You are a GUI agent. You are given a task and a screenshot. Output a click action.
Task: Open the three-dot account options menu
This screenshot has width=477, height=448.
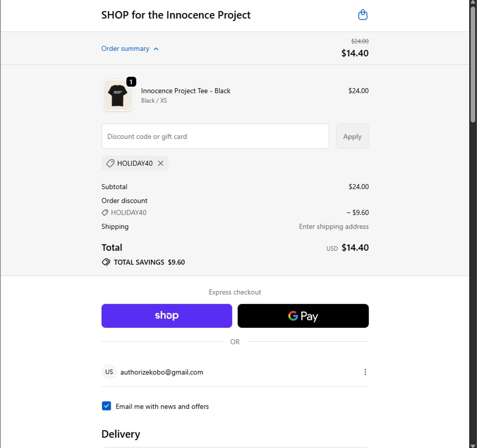(365, 372)
